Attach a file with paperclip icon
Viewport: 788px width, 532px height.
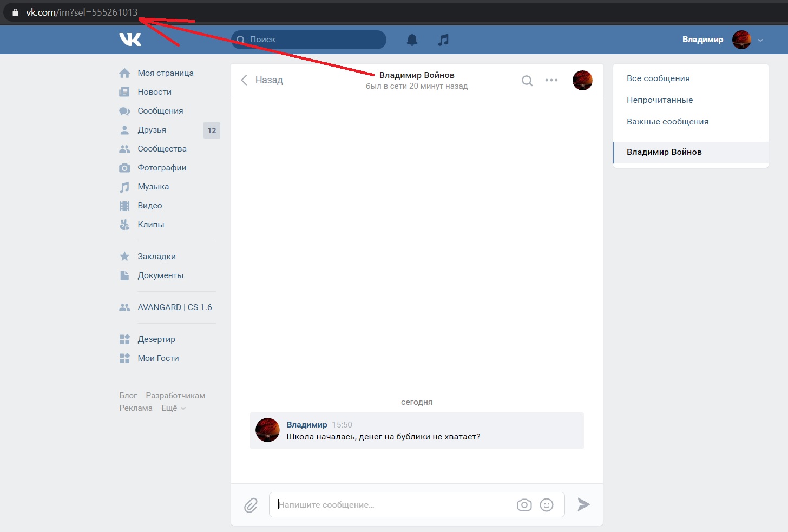(251, 505)
